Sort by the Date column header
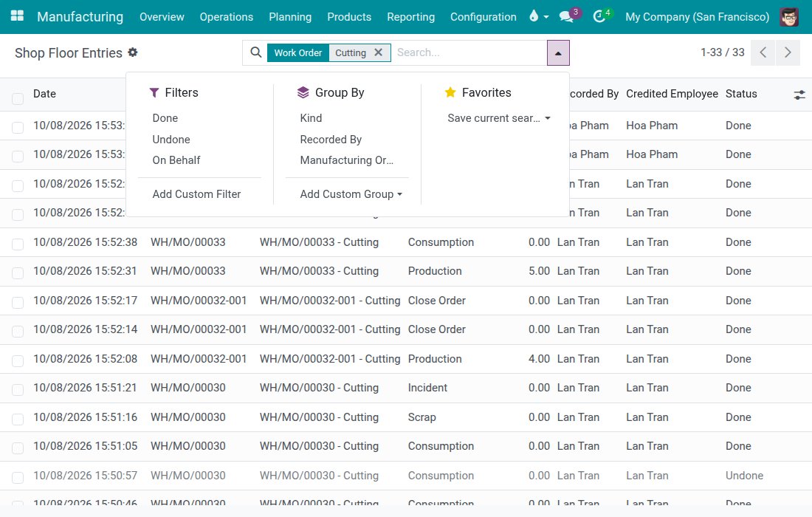This screenshot has width=812, height=517. pyautogui.click(x=44, y=94)
